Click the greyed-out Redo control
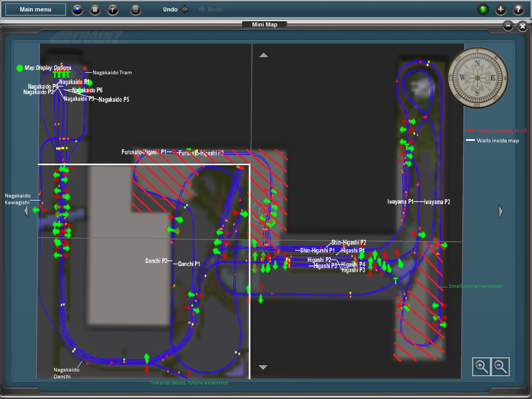This screenshot has width=532, height=399. coord(210,9)
